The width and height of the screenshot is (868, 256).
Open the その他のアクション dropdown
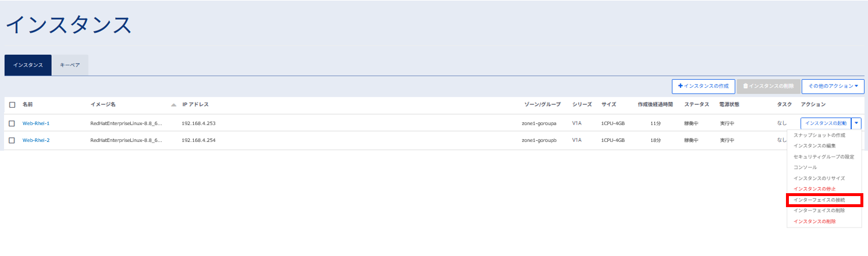click(833, 86)
